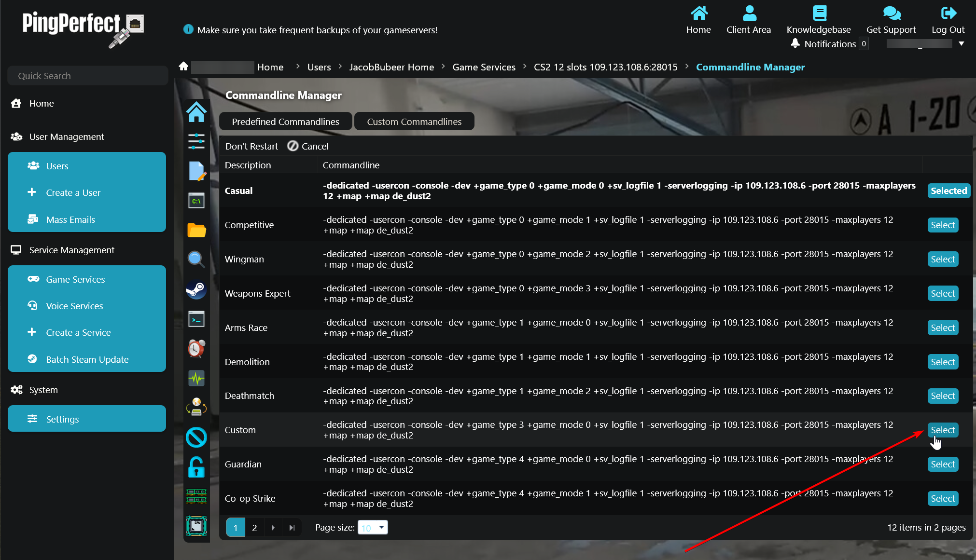This screenshot has height=560, width=976.
Task: Click the Knowledgebase icon
Action: click(x=819, y=14)
